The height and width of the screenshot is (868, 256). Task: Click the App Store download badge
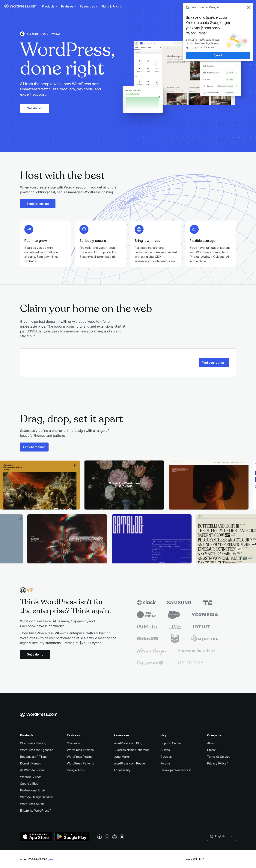tap(36, 837)
